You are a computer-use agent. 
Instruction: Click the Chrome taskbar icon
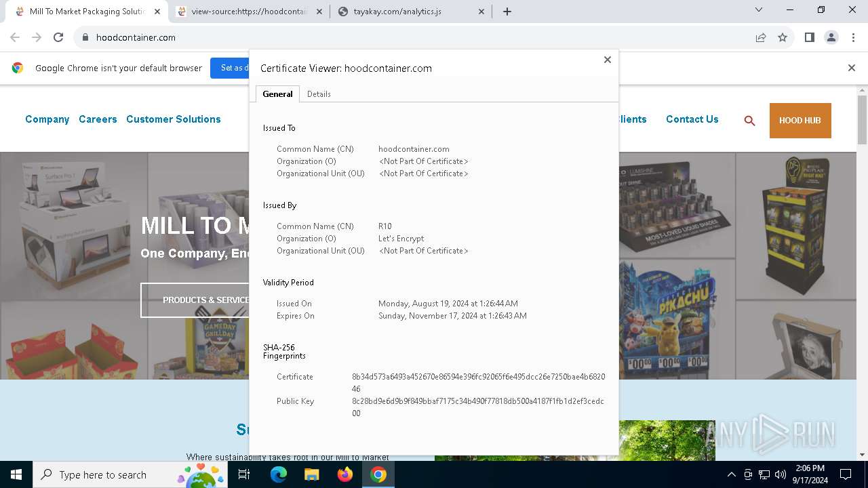378,474
